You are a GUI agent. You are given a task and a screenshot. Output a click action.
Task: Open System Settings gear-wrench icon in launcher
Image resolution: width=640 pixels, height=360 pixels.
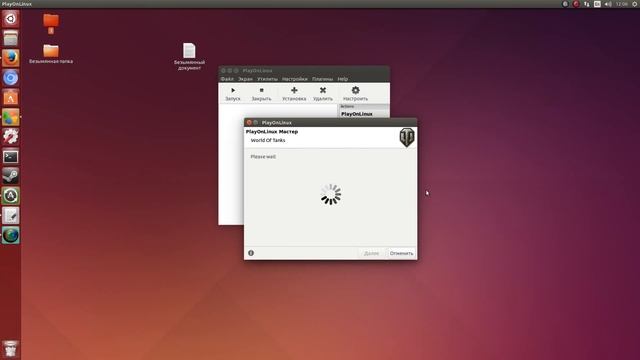coord(11,137)
